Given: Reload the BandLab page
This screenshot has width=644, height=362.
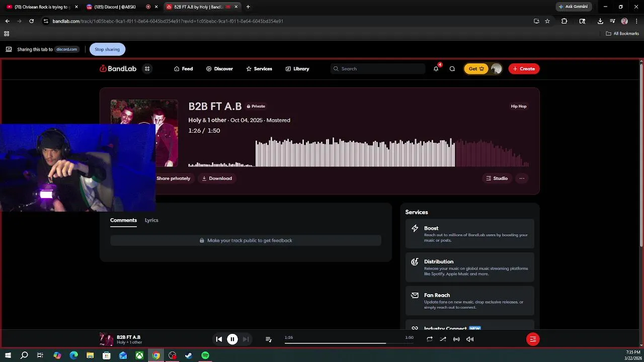Looking at the screenshot, I should tap(31, 21).
